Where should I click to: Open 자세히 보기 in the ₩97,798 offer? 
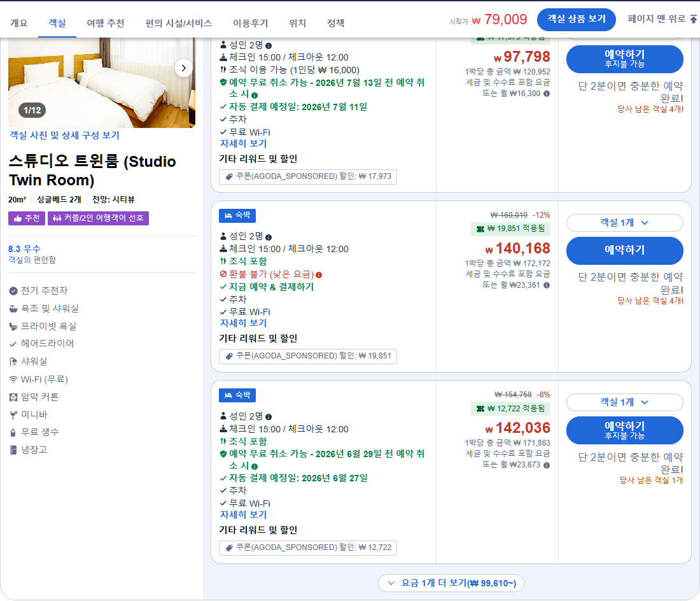tap(243, 144)
